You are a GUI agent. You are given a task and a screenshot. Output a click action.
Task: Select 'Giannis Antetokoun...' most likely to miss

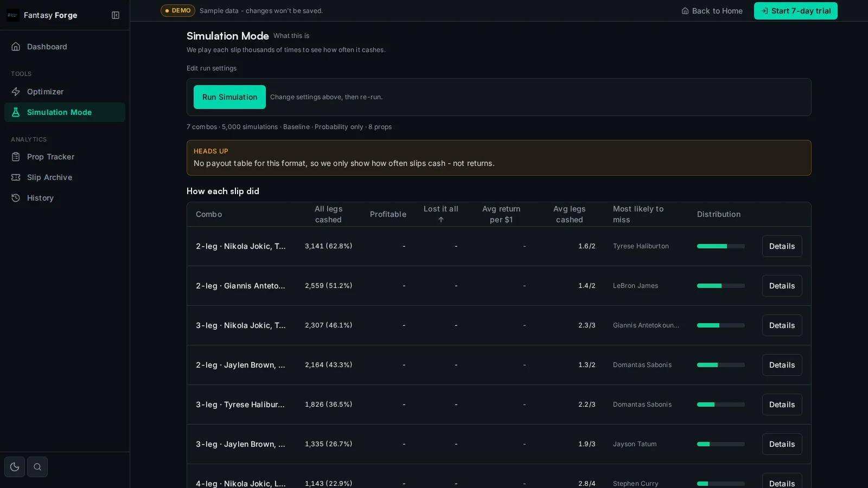pyautogui.click(x=646, y=325)
